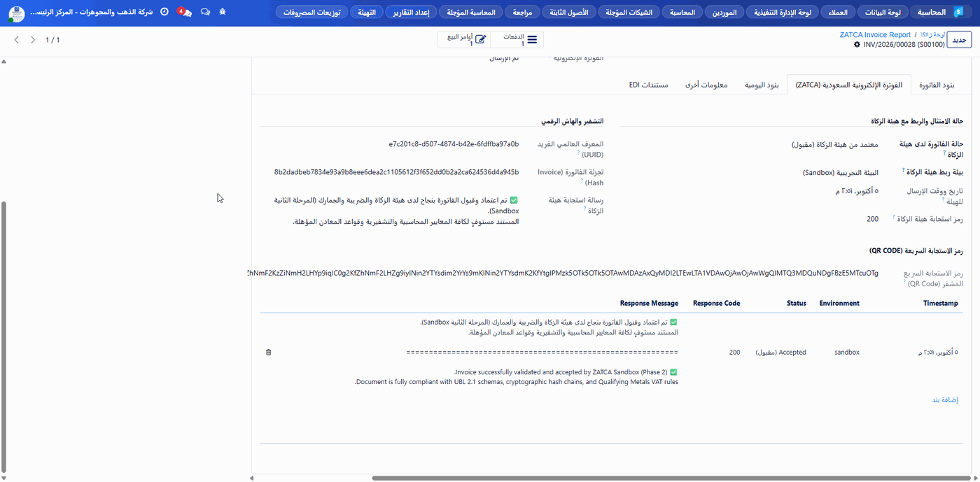Click the record pager 1 / 1

point(52,40)
